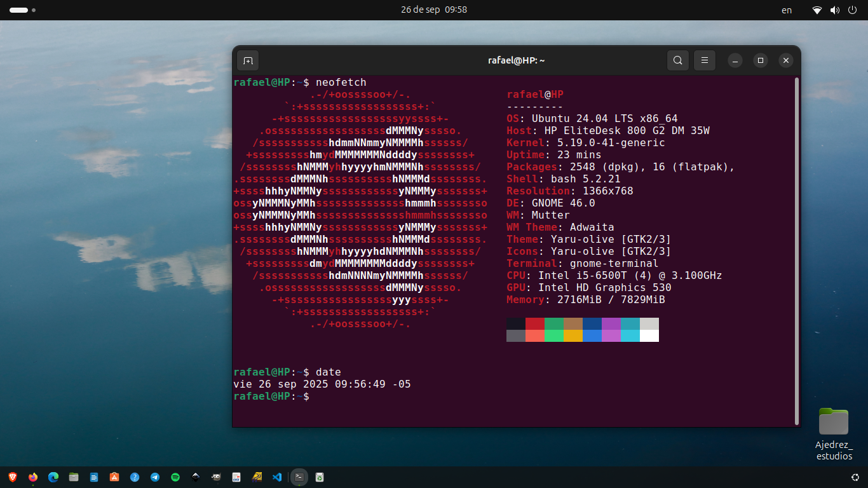
Task: Launch Brave browser from the dock
Action: tap(13, 477)
